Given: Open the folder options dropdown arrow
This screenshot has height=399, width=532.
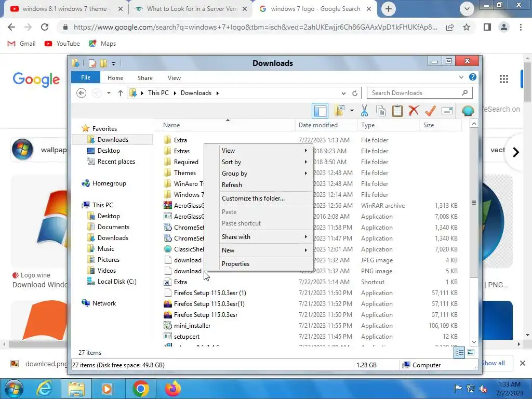Looking at the screenshot, I should (352, 111).
